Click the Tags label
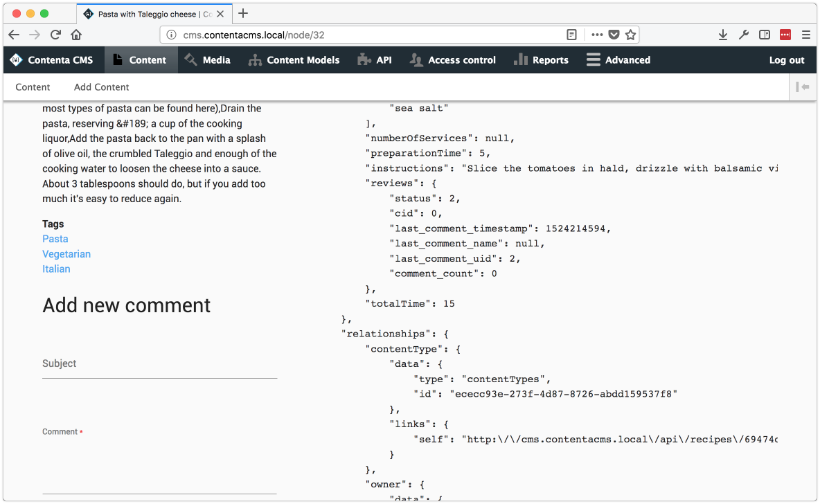This screenshot has height=504, width=820. [x=53, y=224]
